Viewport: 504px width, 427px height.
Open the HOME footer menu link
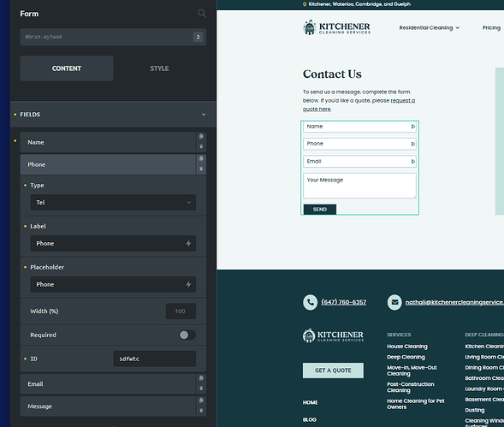[x=310, y=402]
